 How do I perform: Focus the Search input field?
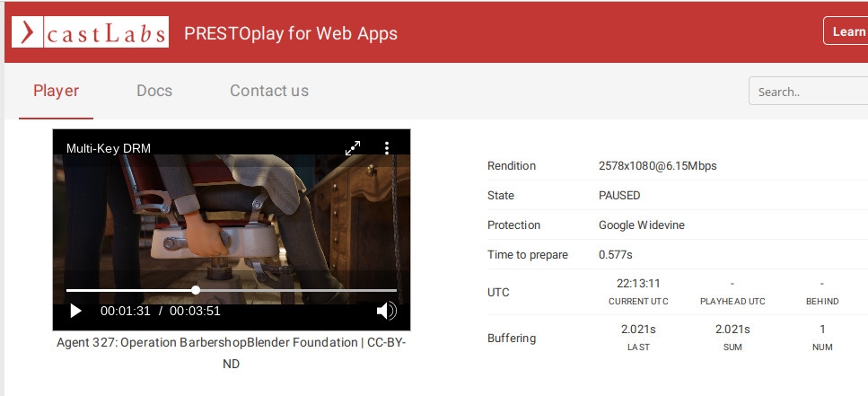pos(808,92)
